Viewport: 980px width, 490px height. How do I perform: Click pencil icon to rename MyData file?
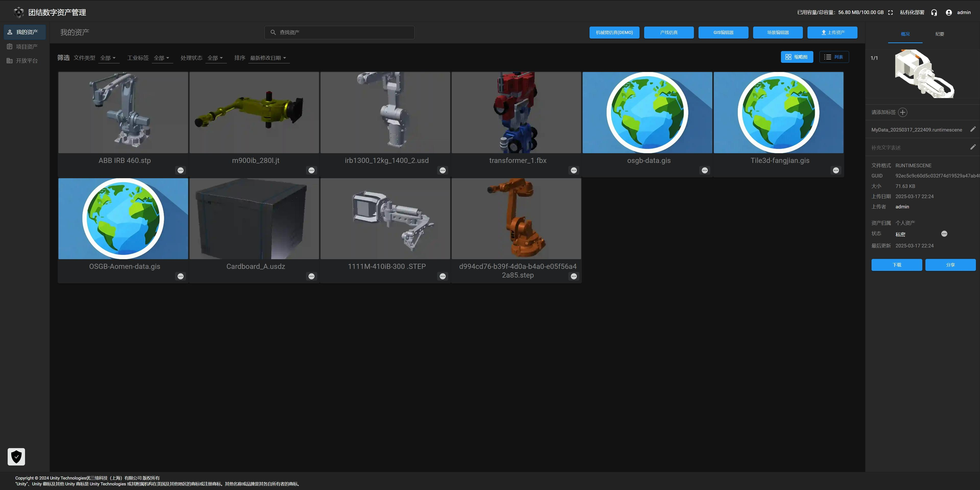click(972, 129)
